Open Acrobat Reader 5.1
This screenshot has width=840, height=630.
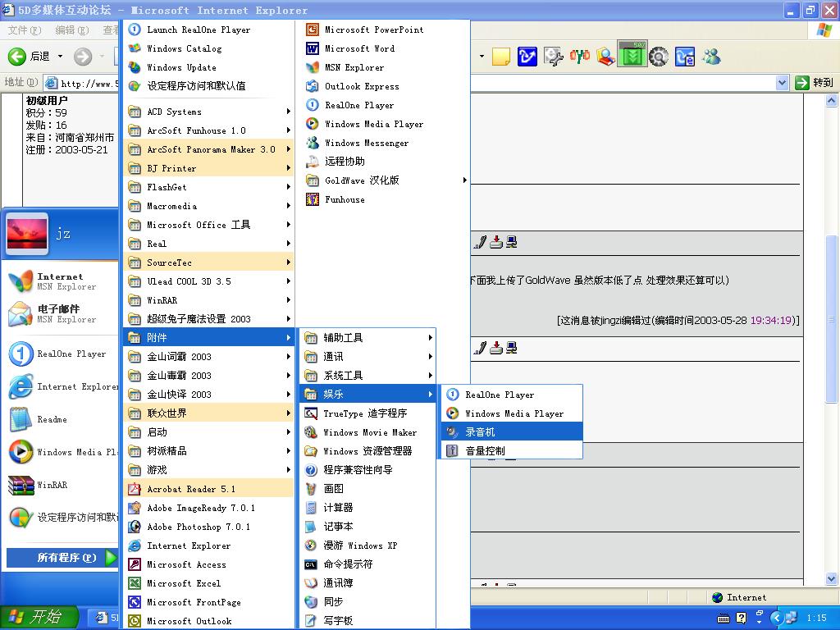point(209,489)
